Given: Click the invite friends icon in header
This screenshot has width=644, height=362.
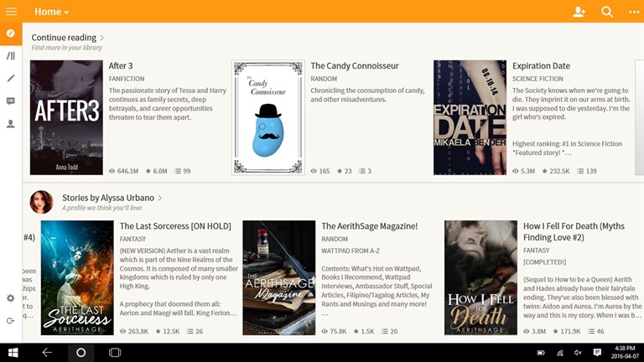Looking at the screenshot, I should coord(579,12).
